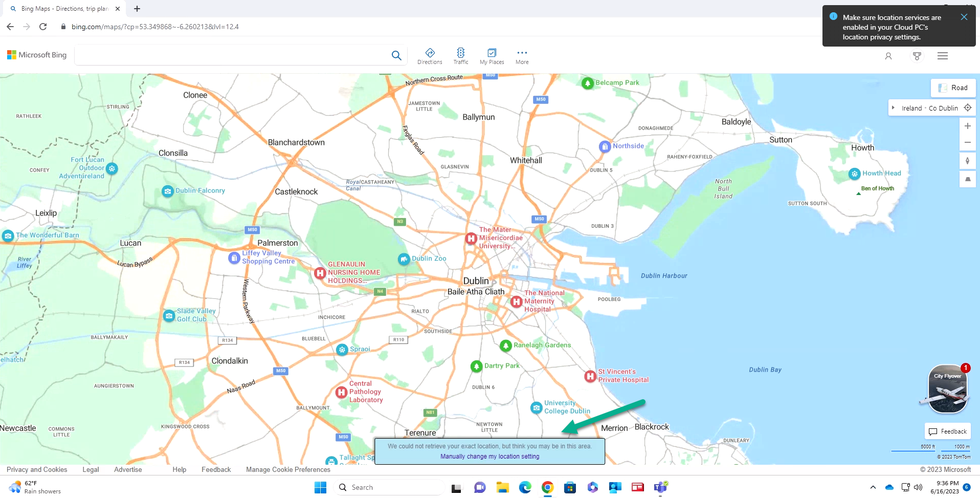Select the Spraoi attraction pin

point(342,350)
